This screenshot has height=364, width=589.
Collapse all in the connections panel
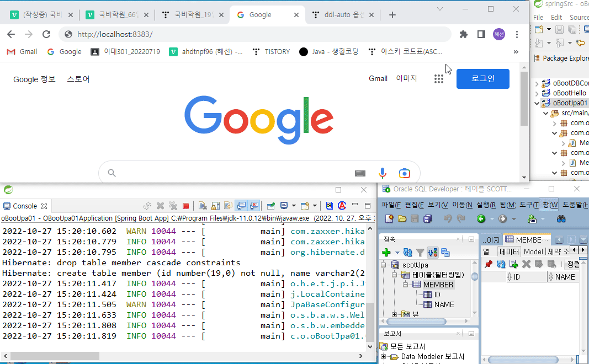coord(445,253)
